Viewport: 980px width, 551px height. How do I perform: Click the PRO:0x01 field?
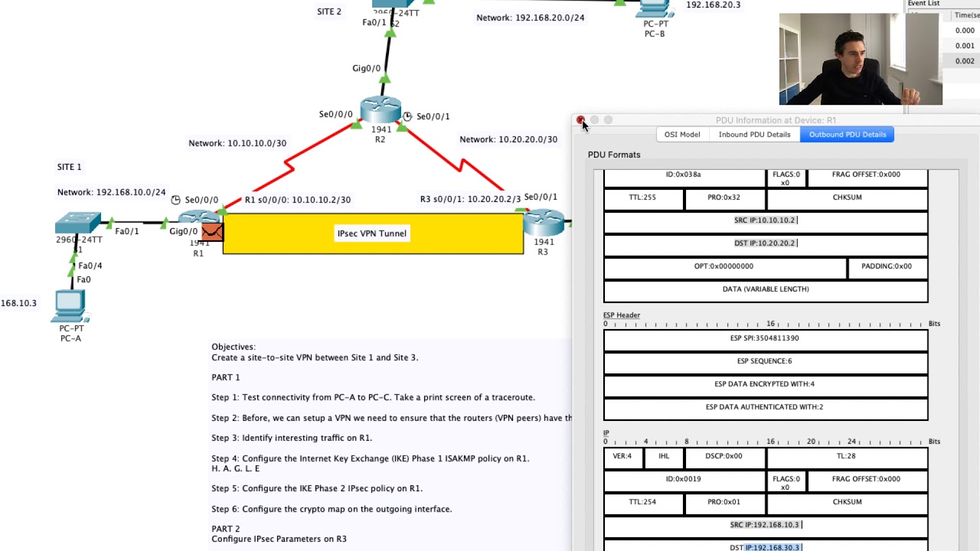coord(725,502)
